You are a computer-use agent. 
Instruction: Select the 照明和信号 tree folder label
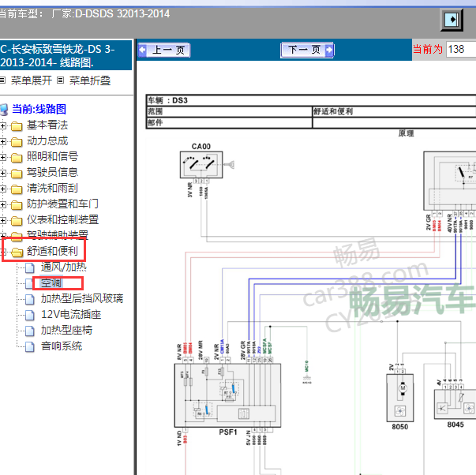click(52, 156)
